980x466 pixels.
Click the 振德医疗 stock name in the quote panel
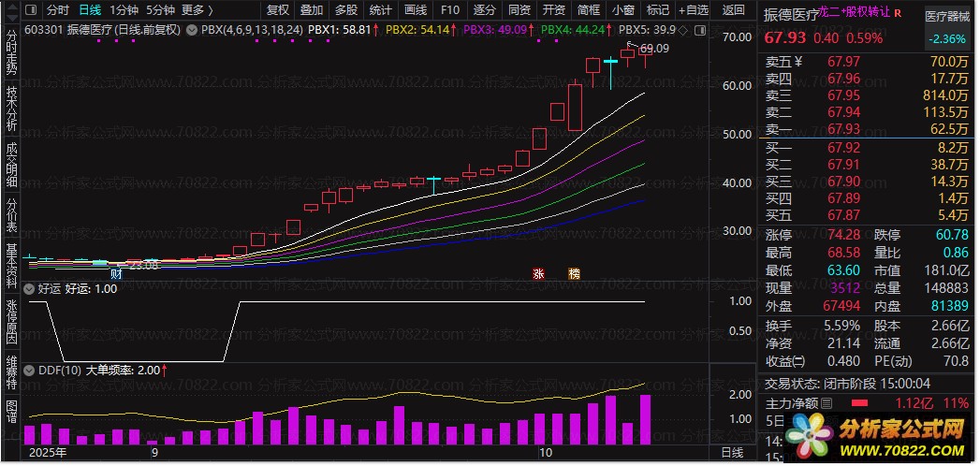pyautogui.click(x=791, y=16)
